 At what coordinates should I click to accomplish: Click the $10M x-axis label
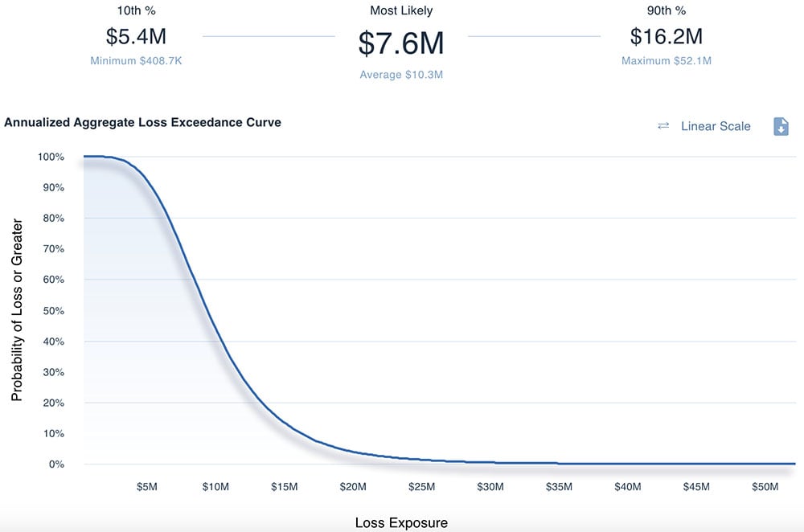click(x=215, y=487)
